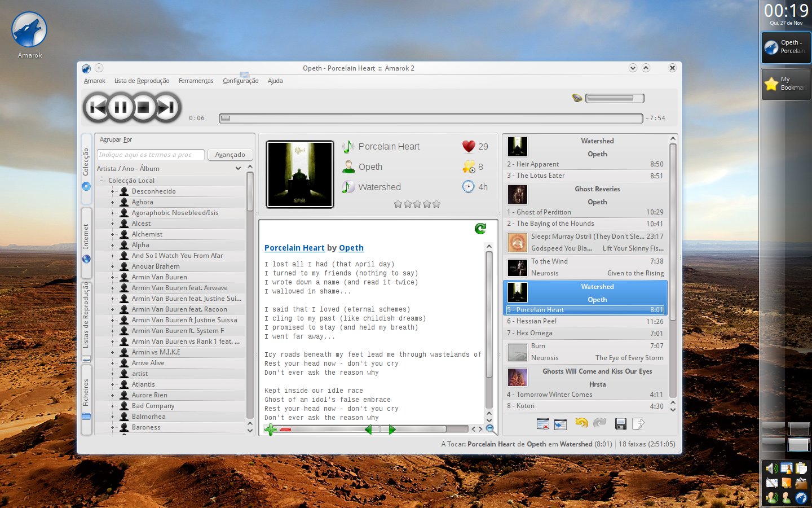Expand the Aghora artist

pos(112,202)
